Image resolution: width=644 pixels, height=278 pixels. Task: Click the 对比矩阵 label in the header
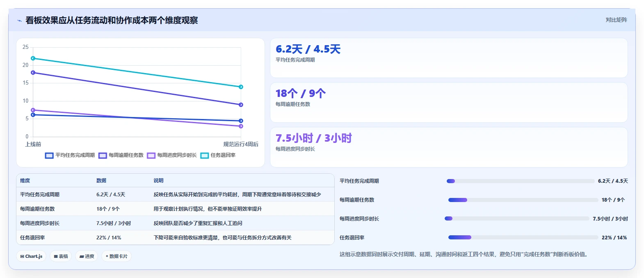(616, 20)
